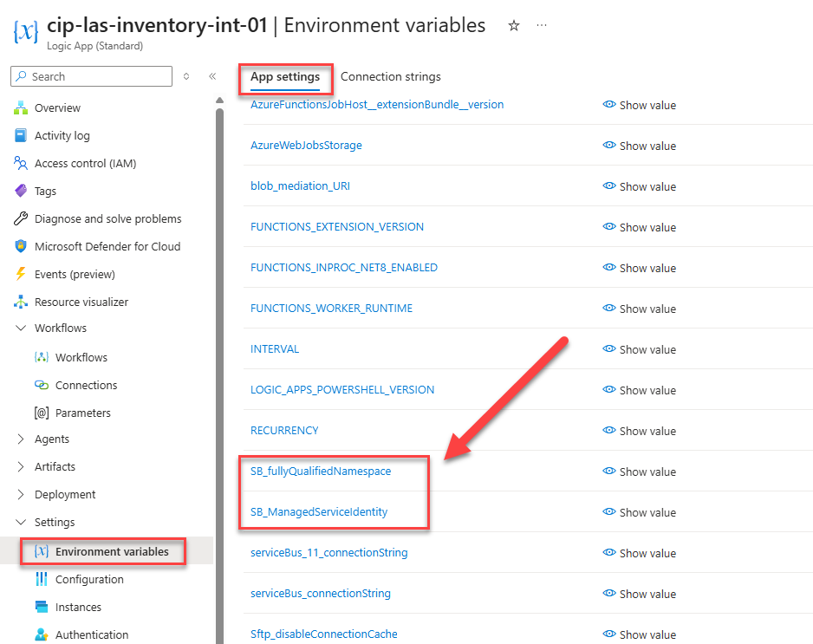The height and width of the screenshot is (644, 813).
Task: Open the Authentication menu item
Action: tap(92, 634)
